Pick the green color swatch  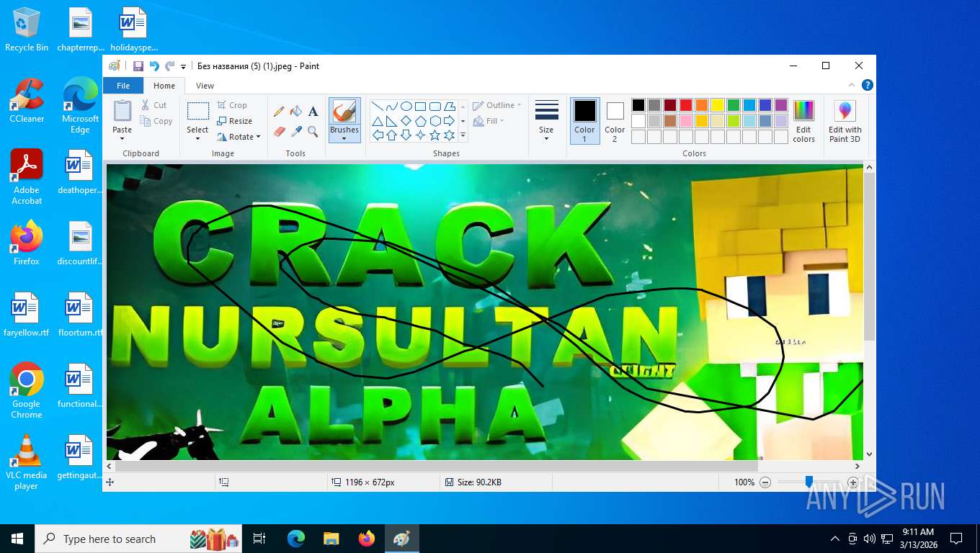734,105
